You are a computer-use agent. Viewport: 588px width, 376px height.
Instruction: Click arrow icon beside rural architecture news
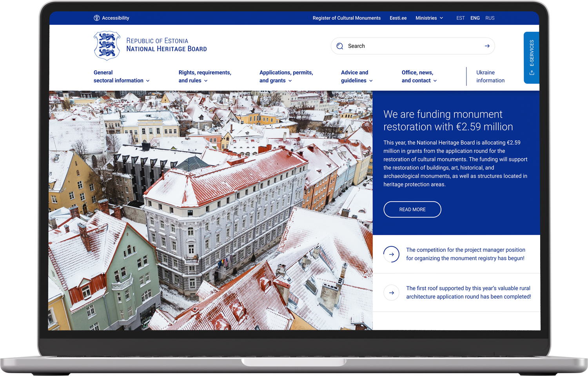tap(391, 292)
